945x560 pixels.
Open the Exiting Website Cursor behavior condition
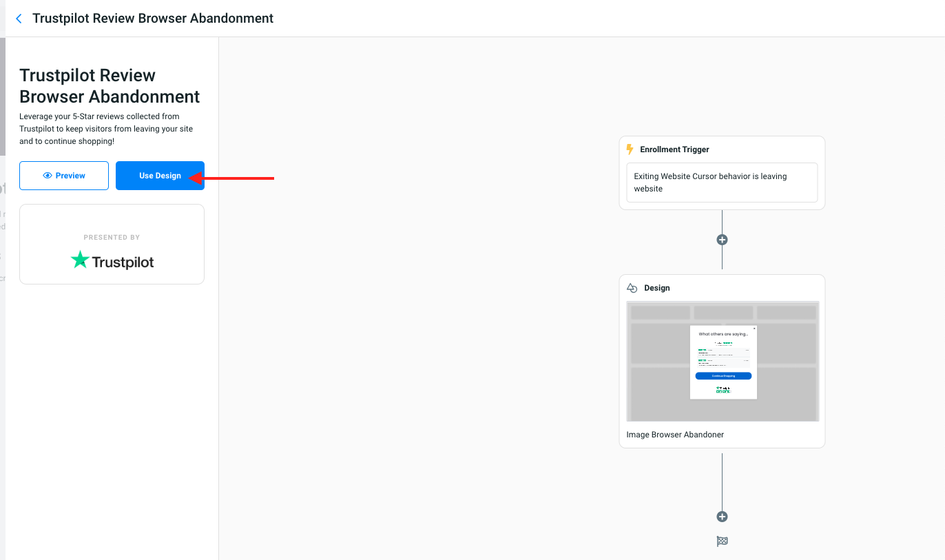722,183
